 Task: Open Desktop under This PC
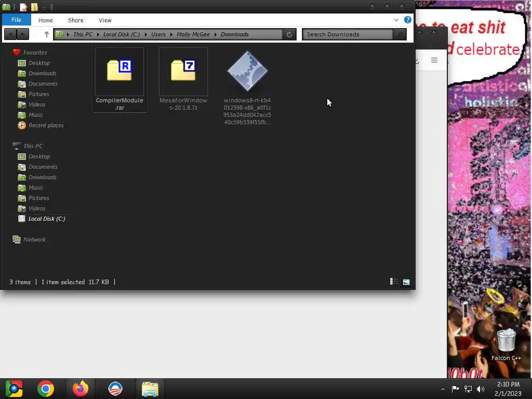click(x=34, y=156)
